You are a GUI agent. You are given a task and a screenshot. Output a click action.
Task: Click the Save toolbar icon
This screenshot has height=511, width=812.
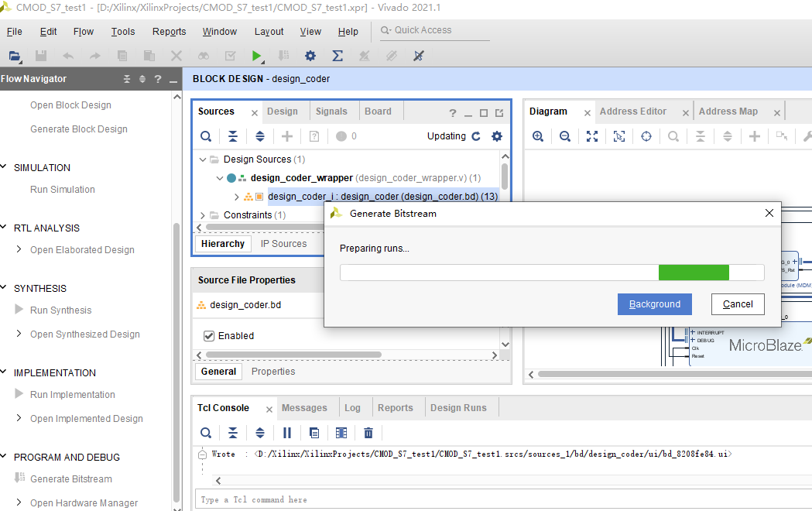point(41,56)
